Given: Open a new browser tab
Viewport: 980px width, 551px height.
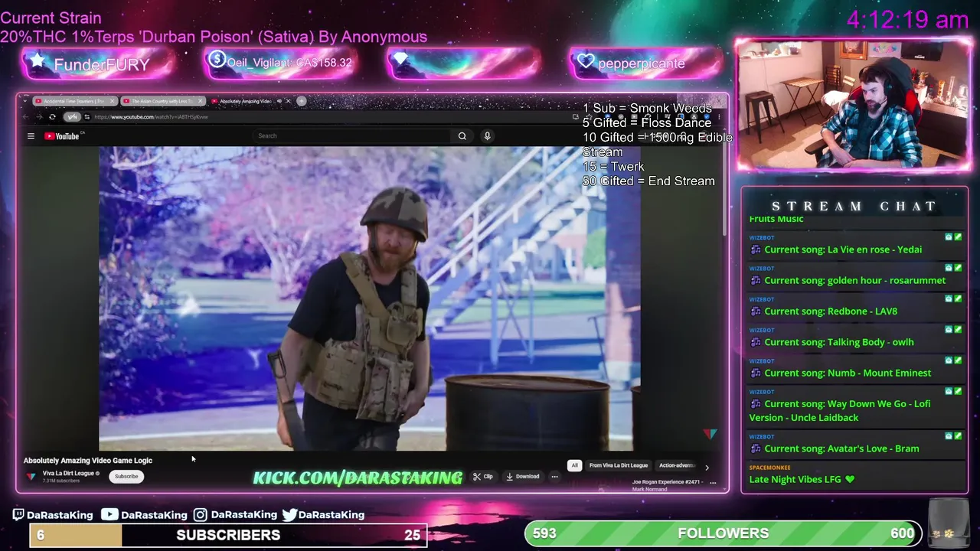Looking at the screenshot, I should click(x=302, y=101).
